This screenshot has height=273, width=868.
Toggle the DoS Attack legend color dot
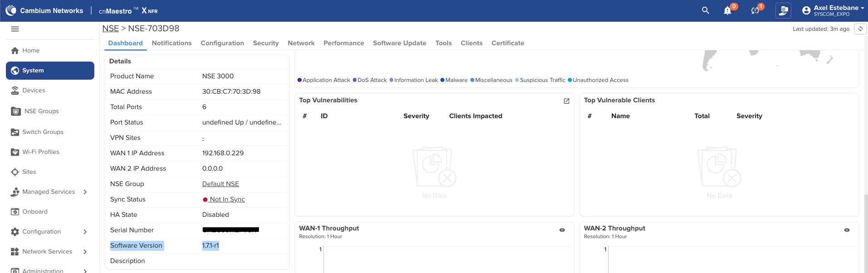click(355, 80)
